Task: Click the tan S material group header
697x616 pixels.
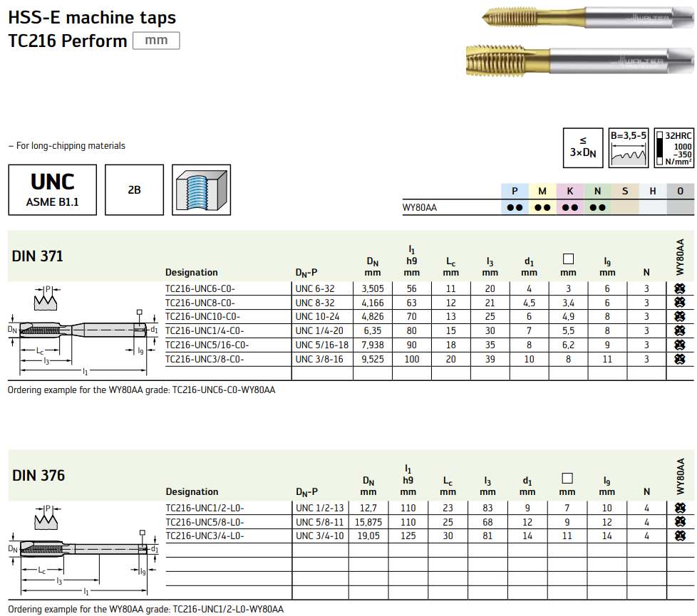Action: point(625,191)
